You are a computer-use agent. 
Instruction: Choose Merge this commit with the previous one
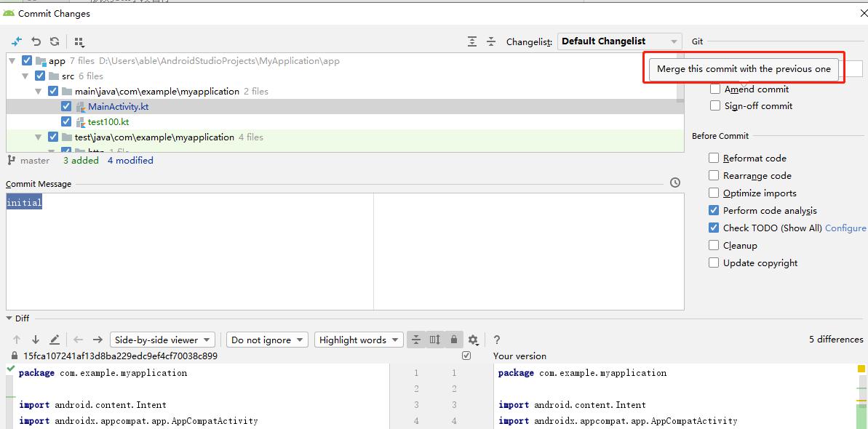click(743, 68)
